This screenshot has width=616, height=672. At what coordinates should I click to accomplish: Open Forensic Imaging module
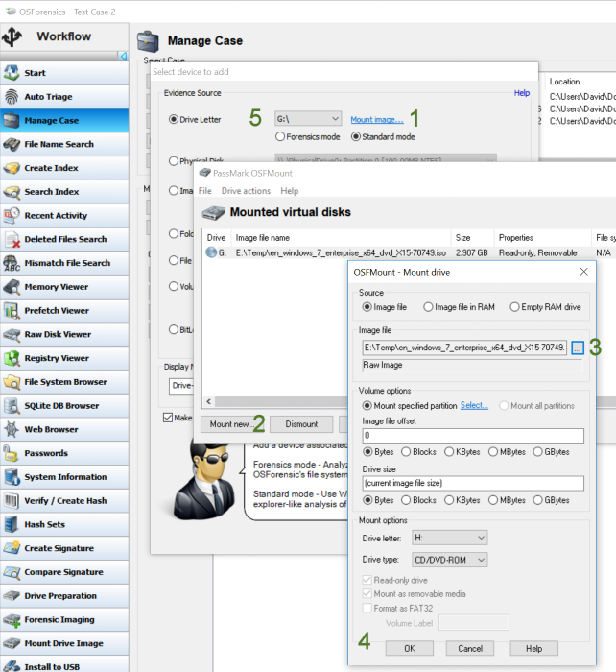coord(64,620)
